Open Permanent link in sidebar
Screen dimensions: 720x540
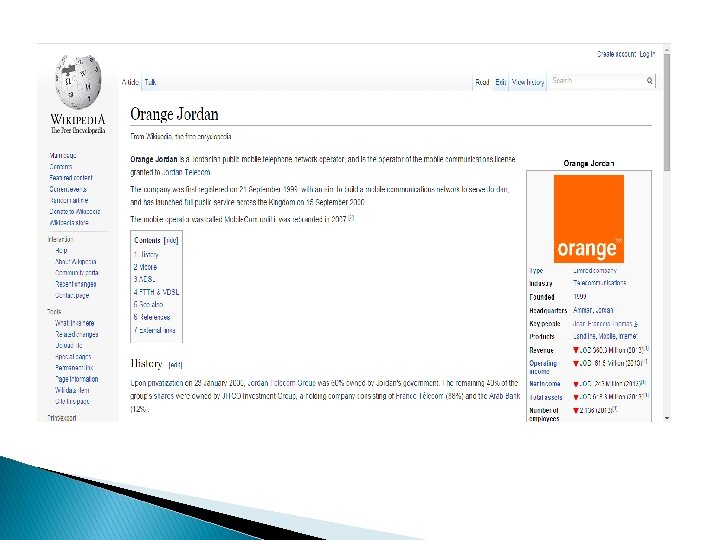(74, 368)
